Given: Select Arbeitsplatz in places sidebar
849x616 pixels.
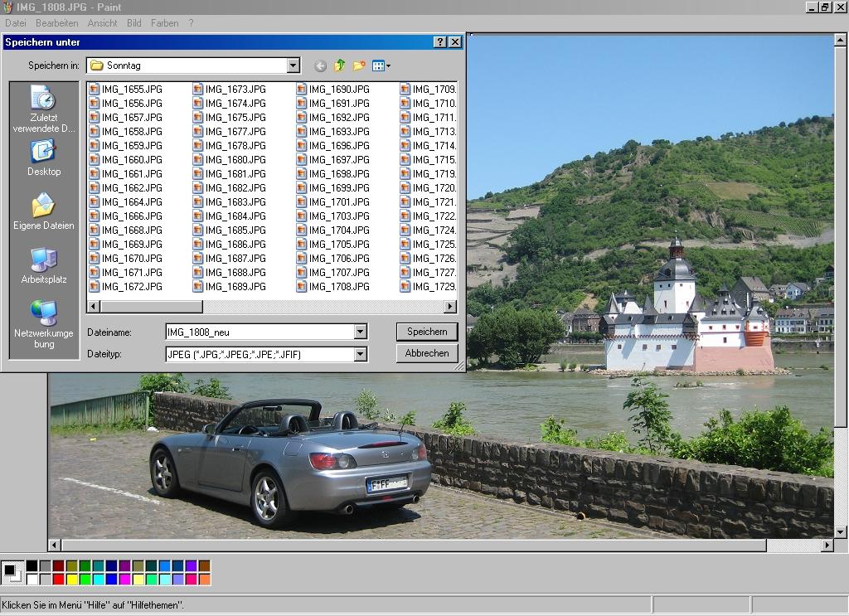Looking at the screenshot, I should click(x=43, y=265).
